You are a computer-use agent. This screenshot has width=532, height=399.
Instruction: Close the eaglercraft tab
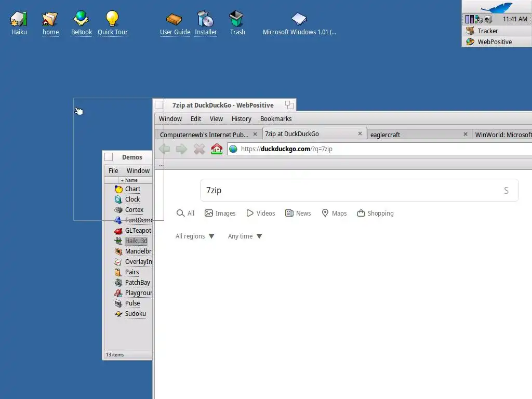point(465,135)
